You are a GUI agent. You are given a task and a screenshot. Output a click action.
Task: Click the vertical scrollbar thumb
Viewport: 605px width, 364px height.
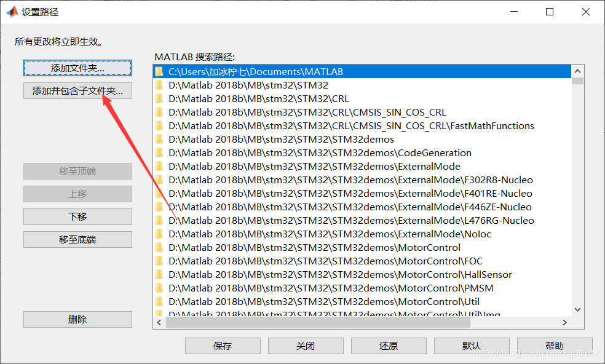(x=577, y=81)
